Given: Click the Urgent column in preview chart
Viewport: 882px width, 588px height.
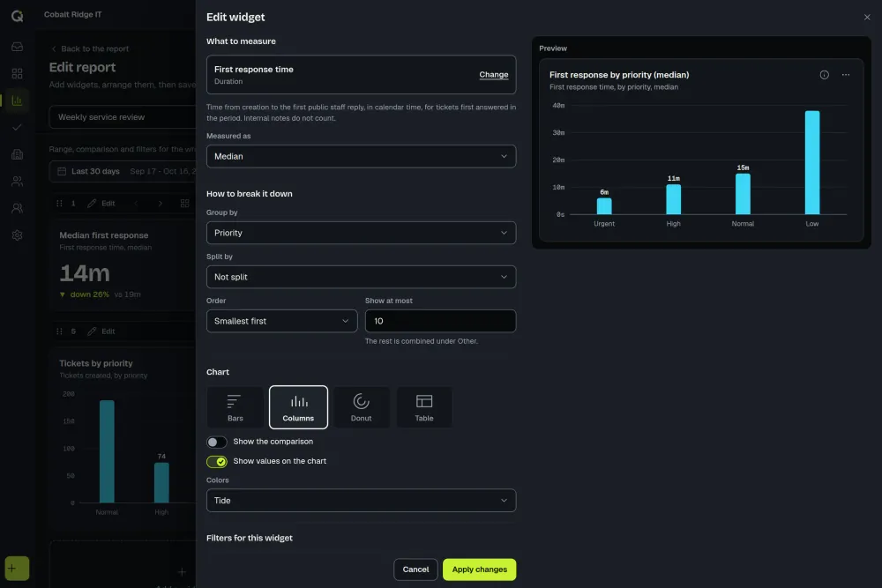Looking at the screenshot, I should (604, 205).
